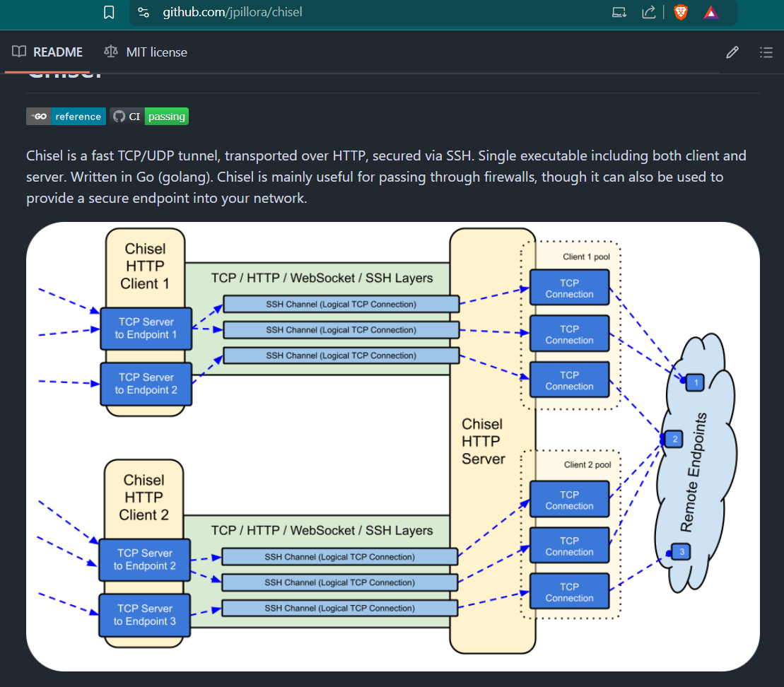Click Chisel HTTP Client 1 label in diagram
The height and width of the screenshot is (687, 784).
(x=144, y=266)
